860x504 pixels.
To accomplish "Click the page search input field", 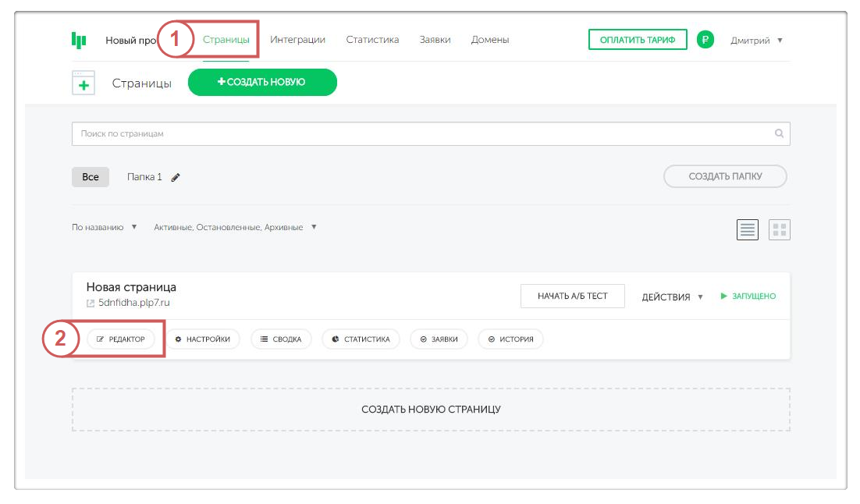I will coord(421,133).
